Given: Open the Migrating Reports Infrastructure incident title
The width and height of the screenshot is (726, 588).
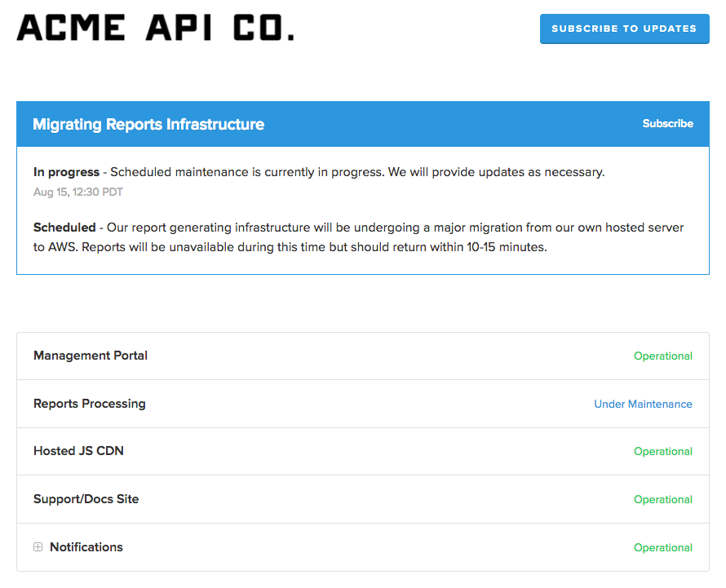Looking at the screenshot, I should point(148,124).
